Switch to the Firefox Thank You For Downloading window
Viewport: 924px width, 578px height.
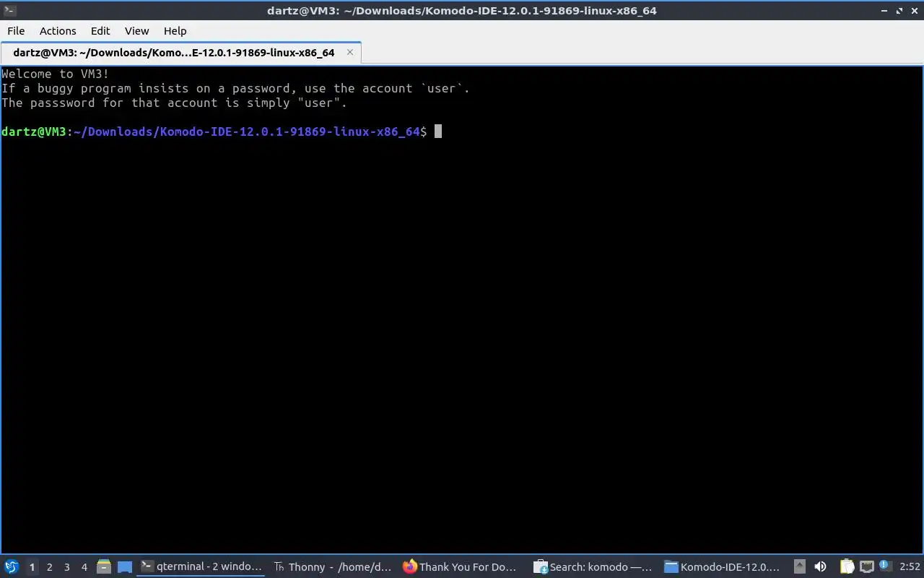(x=460, y=567)
